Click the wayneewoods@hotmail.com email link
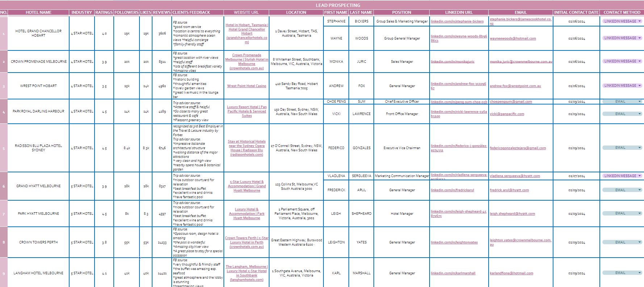The width and height of the screenshot is (644, 287). tap(513, 38)
